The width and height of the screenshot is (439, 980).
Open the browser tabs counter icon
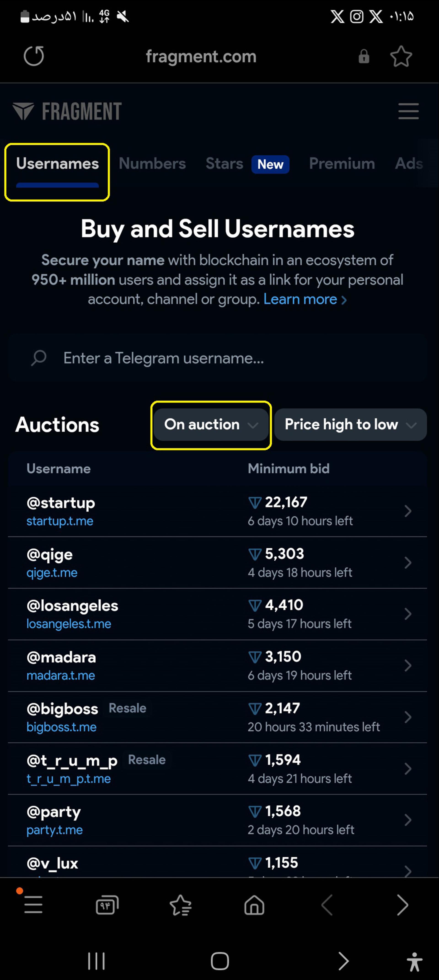click(x=107, y=905)
